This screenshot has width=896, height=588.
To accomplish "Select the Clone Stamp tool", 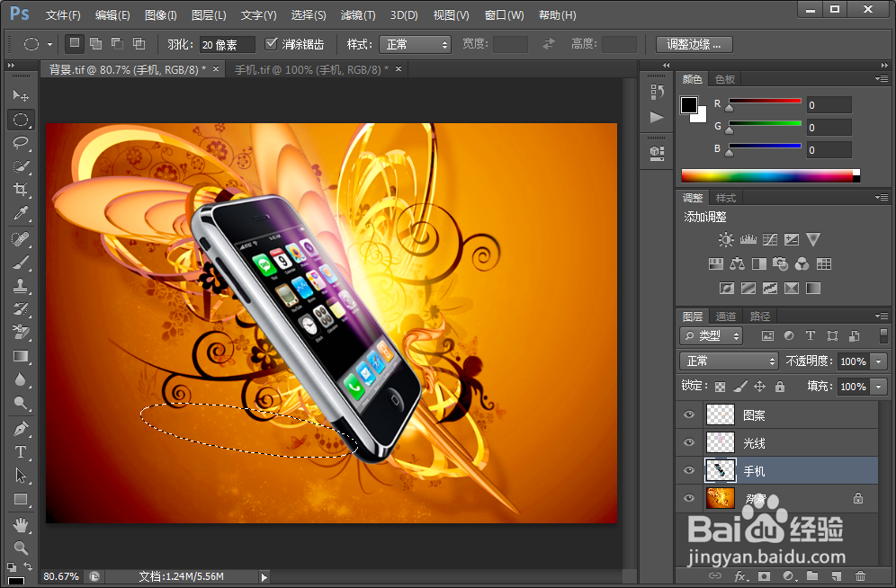I will click(21, 285).
